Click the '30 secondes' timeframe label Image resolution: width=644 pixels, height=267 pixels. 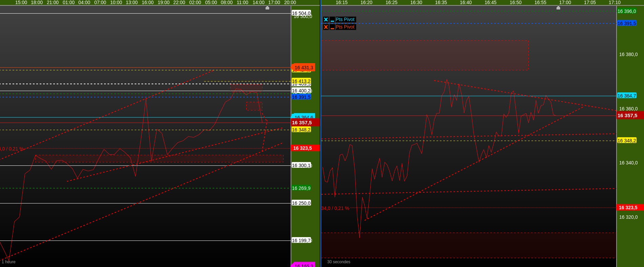coord(339,262)
